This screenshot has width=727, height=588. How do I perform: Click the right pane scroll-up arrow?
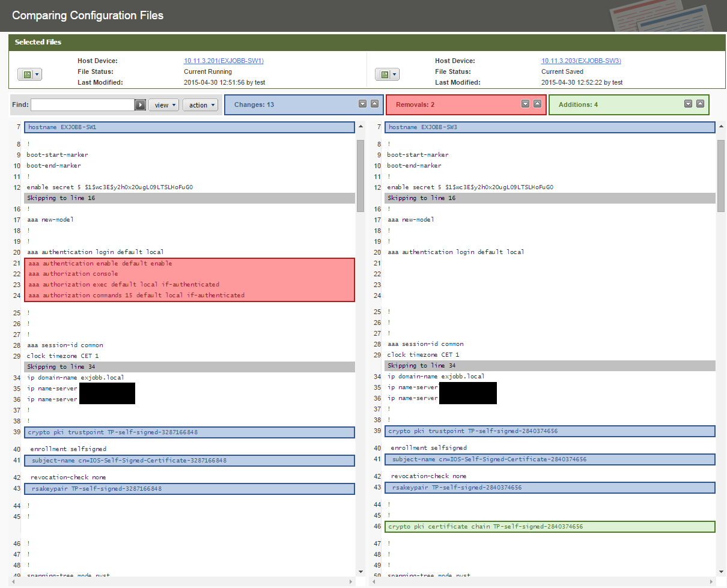tap(721, 127)
